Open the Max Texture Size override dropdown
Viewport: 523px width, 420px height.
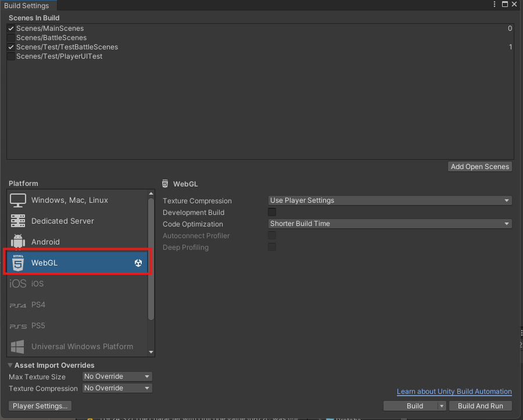click(117, 376)
